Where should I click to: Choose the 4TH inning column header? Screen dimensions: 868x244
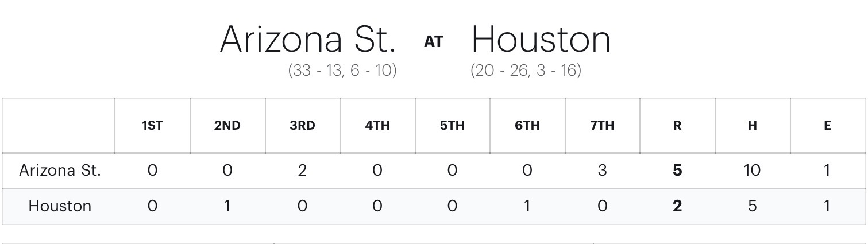377,126
